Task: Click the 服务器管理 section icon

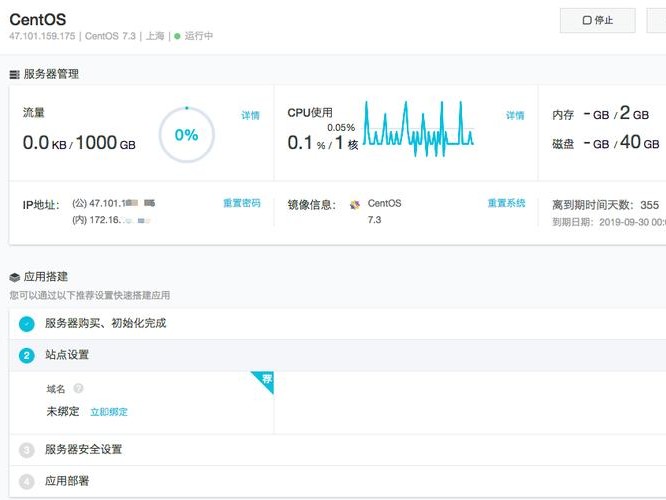Action: pyautogui.click(x=14, y=75)
